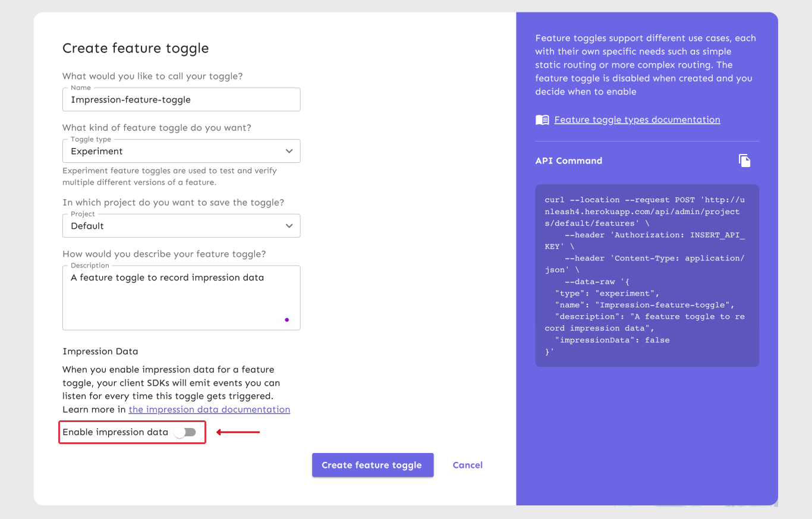
Task: Click the book icon beside the documentation link
Action: tap(542, 119)
